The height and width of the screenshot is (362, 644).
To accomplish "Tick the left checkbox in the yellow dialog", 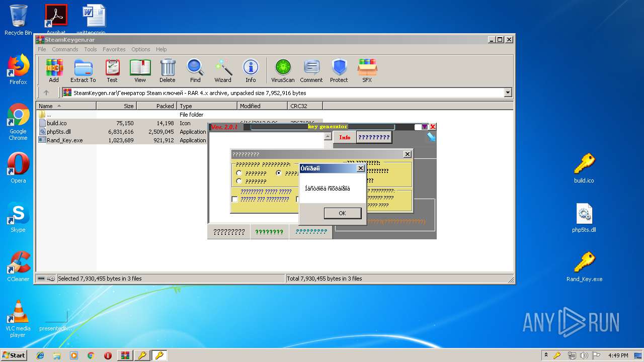I will click(234, 199).
